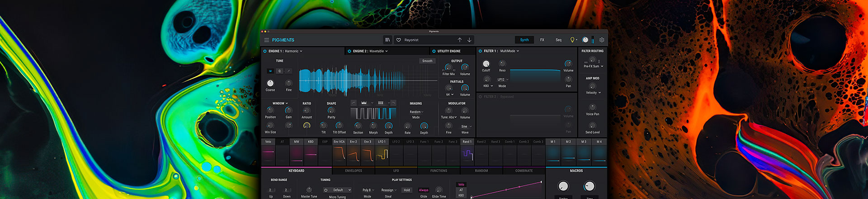The image size is (868, 199).
Task: Select the Velo modulation source
Action: [x=268, y=152]
